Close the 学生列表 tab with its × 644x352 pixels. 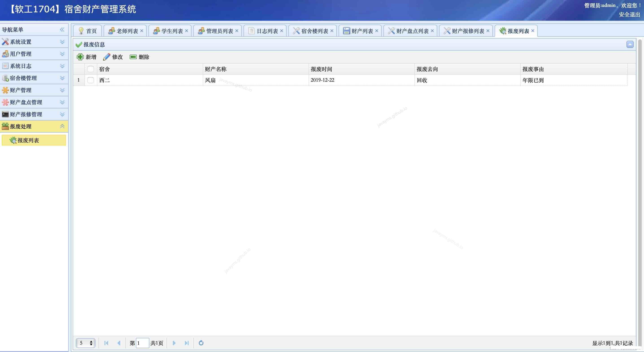tap(187, 30)
